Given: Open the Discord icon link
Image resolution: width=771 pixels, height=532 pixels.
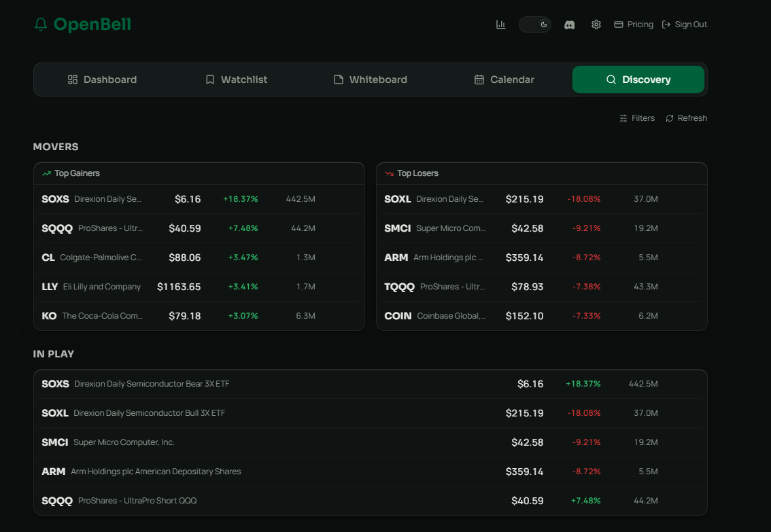Looking at the screenshot, I should click(569, 24).
